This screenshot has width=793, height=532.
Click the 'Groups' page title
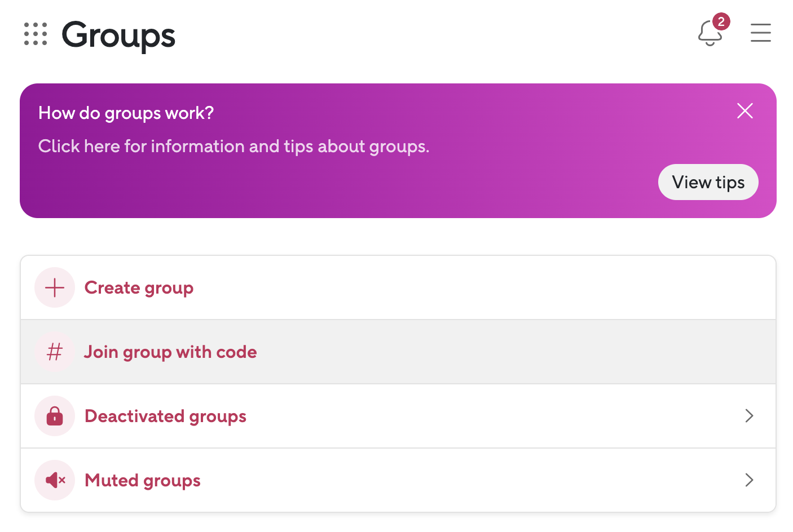pyautogui.click(x=118, y=35)
